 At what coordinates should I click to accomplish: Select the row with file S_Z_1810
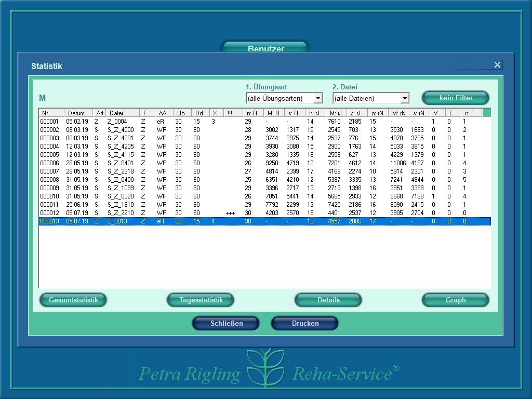pos(264,205)
